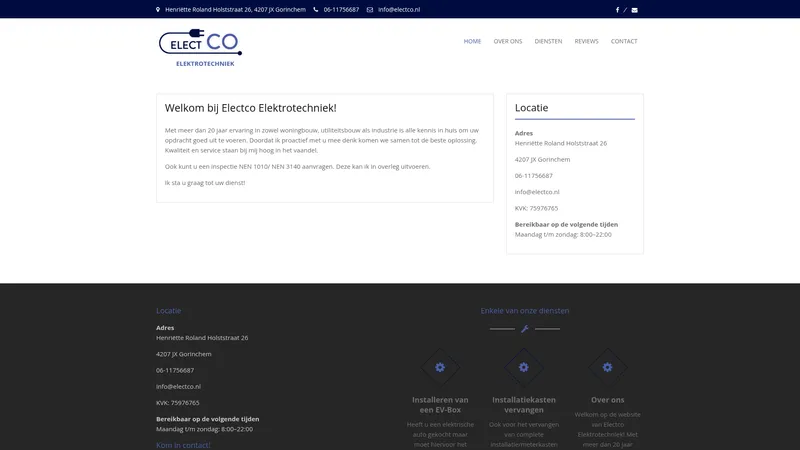The image size is (800, 450).
Task: Click KVK: 75976765 in the footer
Action: 178,403
